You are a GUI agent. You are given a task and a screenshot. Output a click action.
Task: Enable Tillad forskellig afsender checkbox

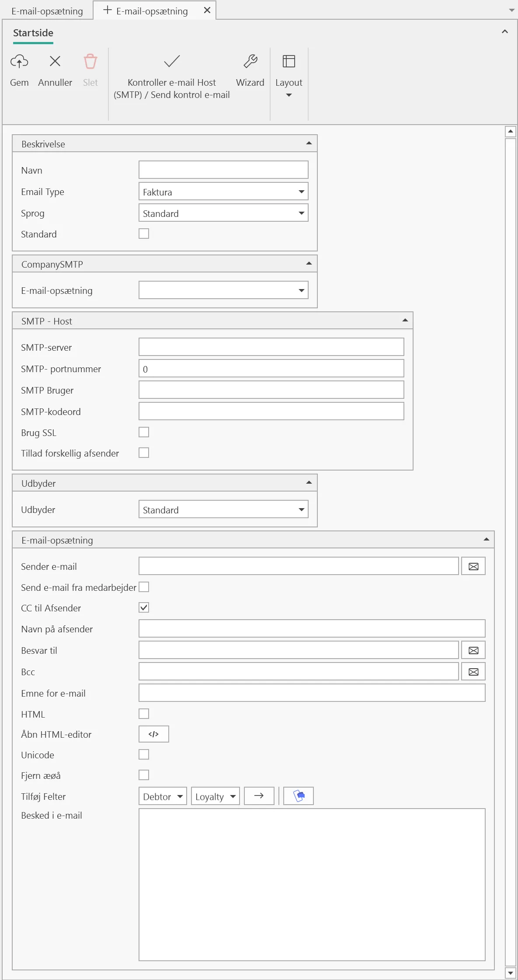coord(144,453)
